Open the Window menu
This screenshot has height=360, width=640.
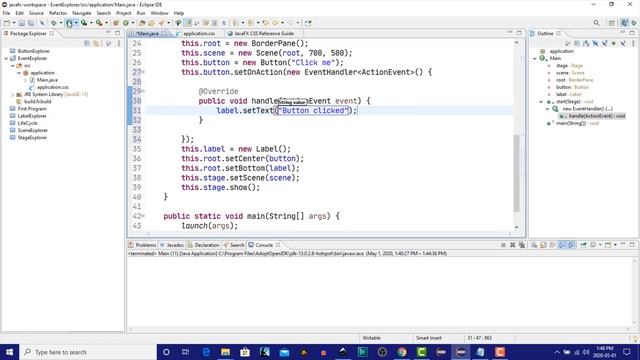[x=159, y=13]
